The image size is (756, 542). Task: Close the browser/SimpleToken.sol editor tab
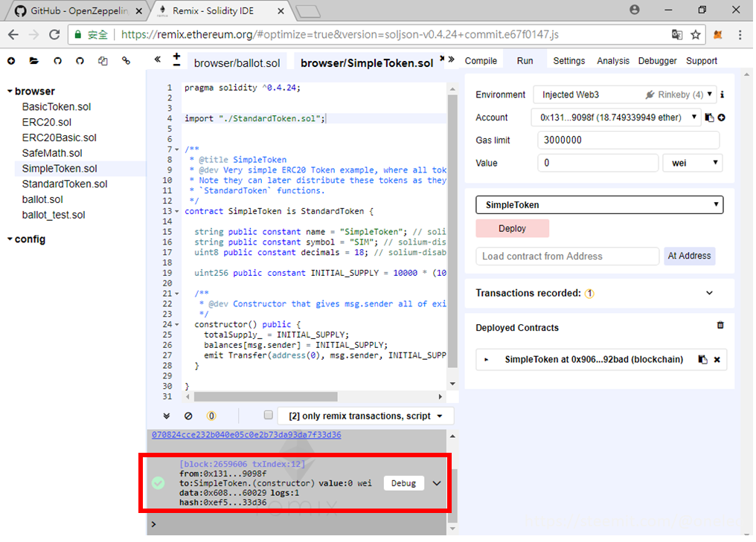442,58
